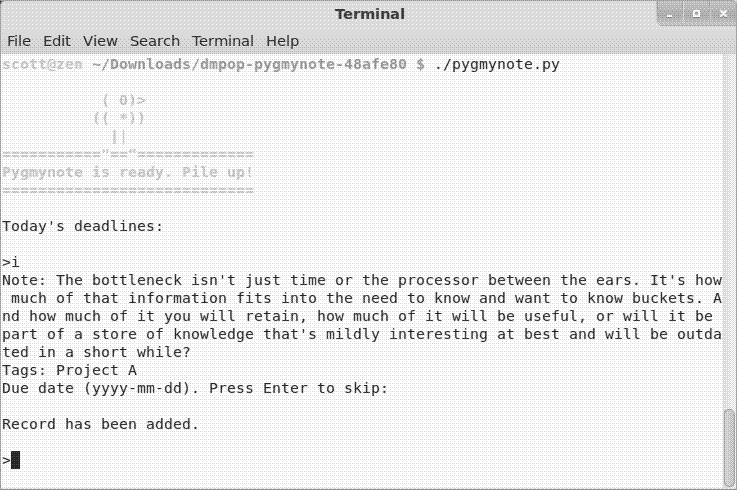Click the "Today's deadlines:" text

click(83, 227)
